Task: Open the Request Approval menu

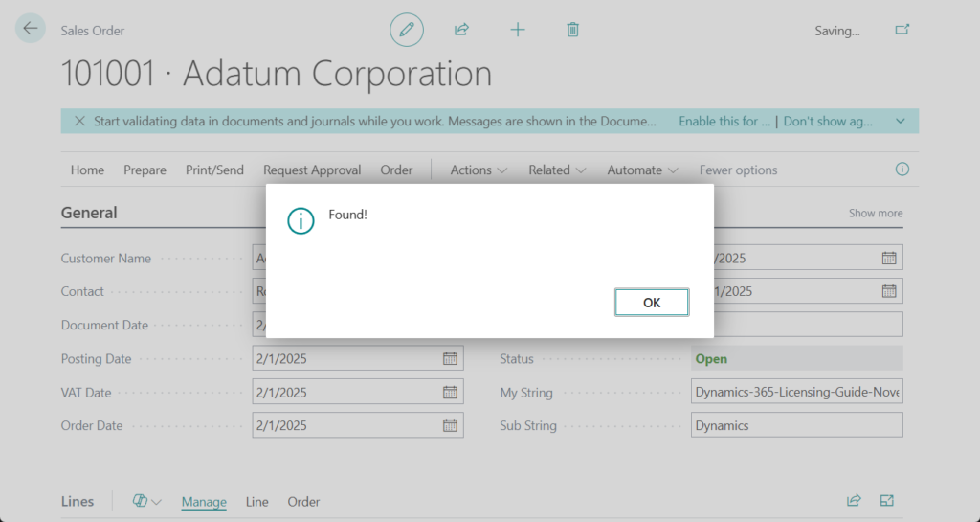Action: (x=312, y=170)
